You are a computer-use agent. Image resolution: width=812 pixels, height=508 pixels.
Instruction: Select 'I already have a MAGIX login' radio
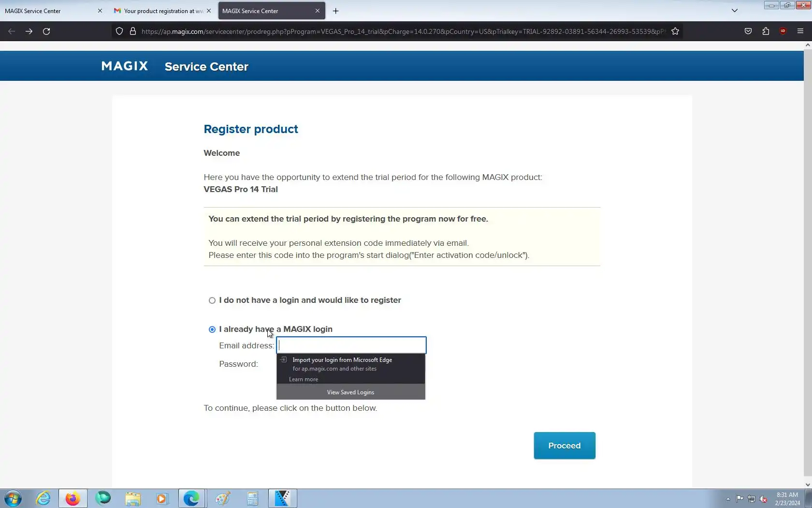pyautogui.click(x=212, y=329)
